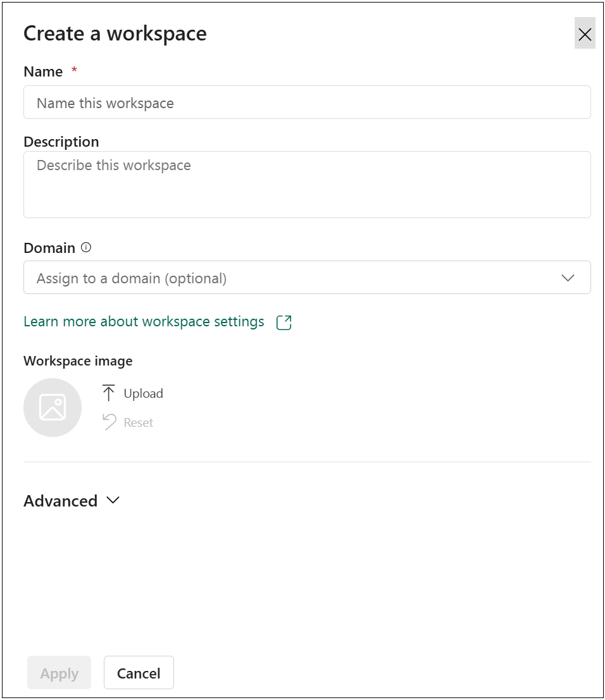Click the Apply button
605x700 pixels.
coord(59,673)
